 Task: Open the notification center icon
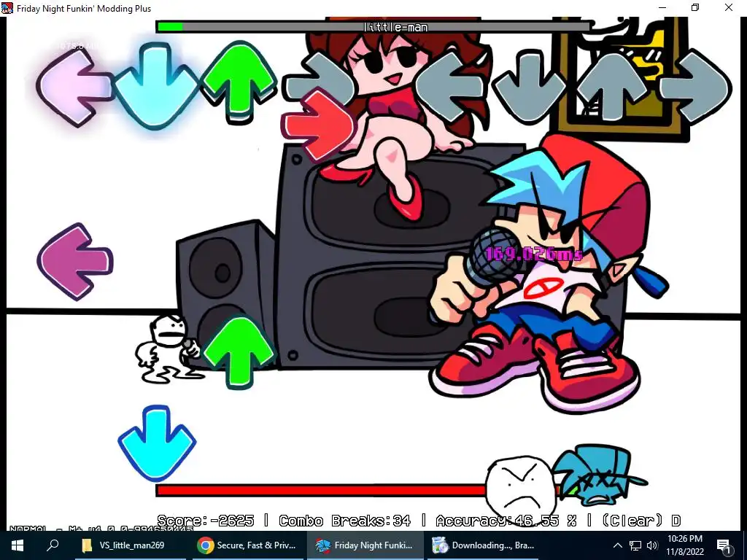[x=724, y=545]
